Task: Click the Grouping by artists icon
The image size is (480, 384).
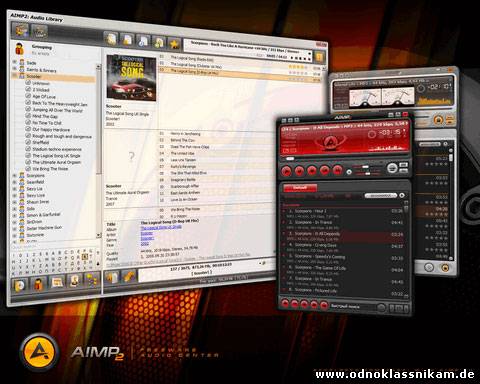Action: tap(20, 49)
